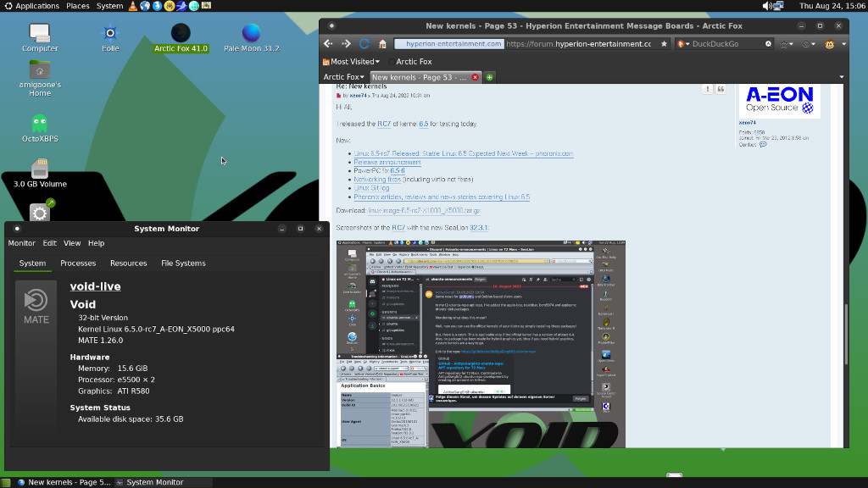The image size is (868, 488).
Task: Select the OctoXBPS desktop icon
Action: 40,129
